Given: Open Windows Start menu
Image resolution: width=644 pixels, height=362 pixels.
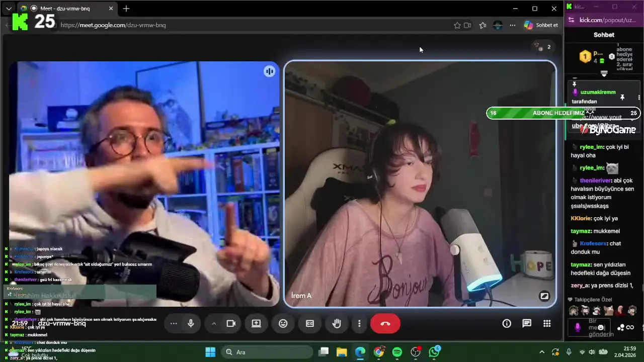Looking at the screenshot, I should pyautogui.click(x=210, y=352).
